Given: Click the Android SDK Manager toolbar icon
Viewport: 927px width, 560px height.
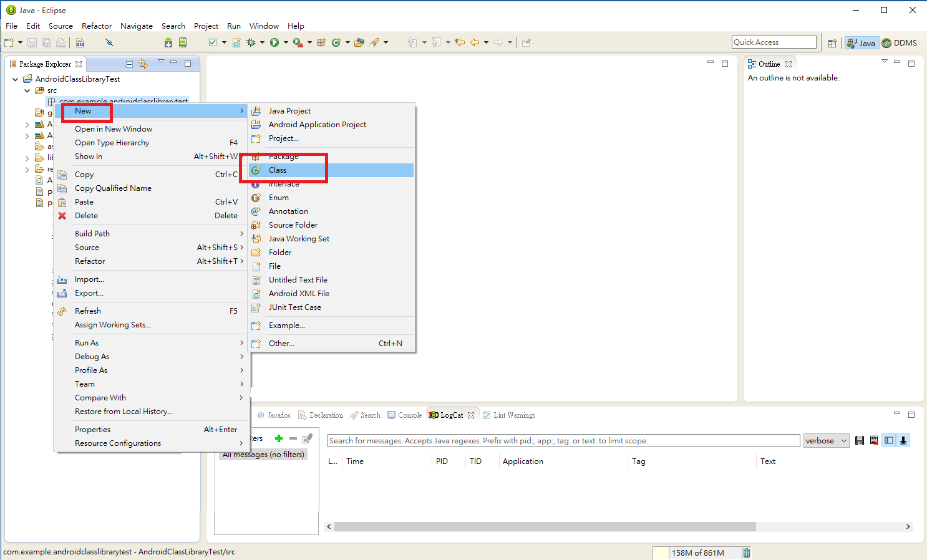Looking at the screenshot, I should pos(168,42).
